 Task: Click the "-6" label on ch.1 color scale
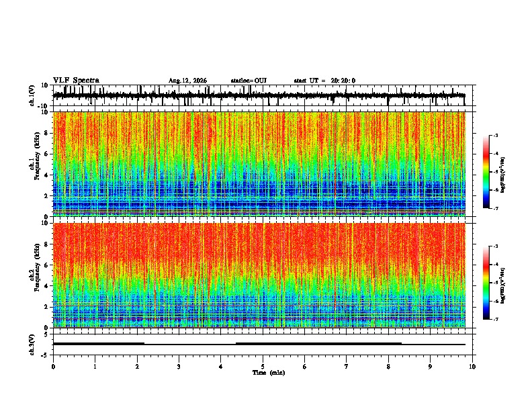click(495, 190)
